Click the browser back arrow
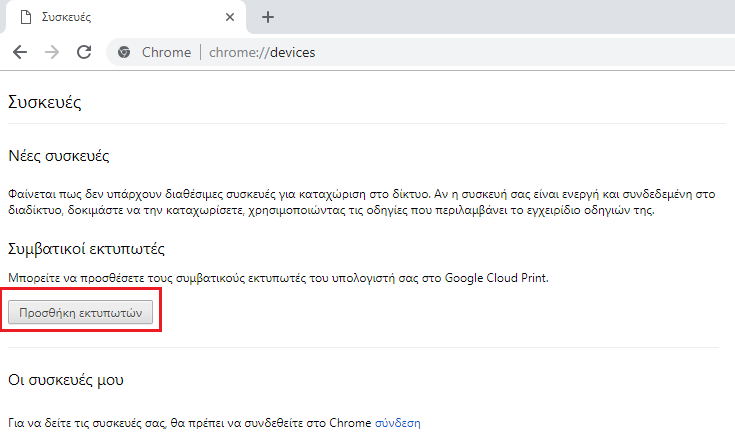Screen dimensions: 735x435 (x=20, y=52)
